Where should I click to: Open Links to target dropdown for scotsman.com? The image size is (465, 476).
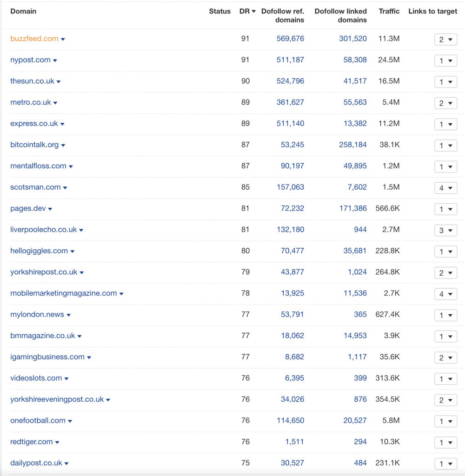click(445, 188)
